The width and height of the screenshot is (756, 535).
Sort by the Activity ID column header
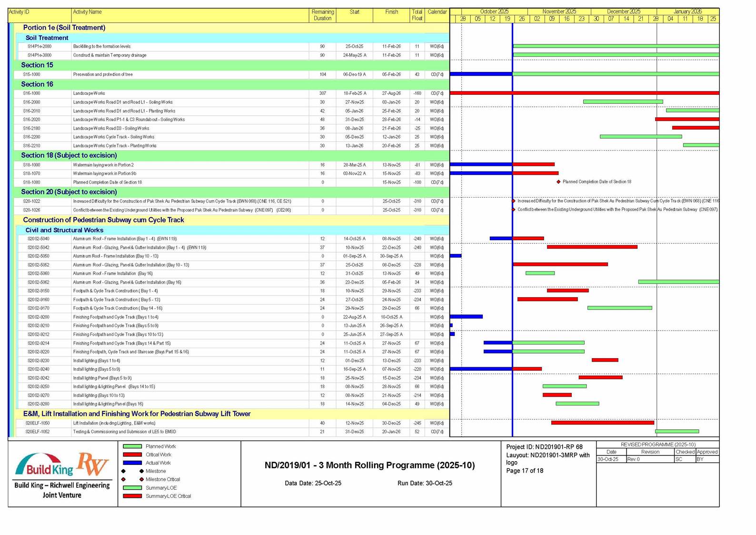coord(20,12)
